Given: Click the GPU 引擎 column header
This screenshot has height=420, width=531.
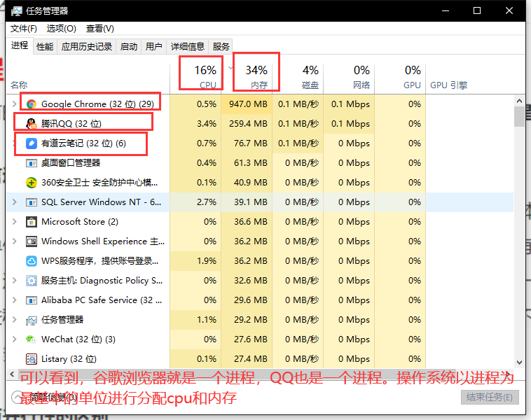Looking at the screenshot, I should tap(449, 85).
